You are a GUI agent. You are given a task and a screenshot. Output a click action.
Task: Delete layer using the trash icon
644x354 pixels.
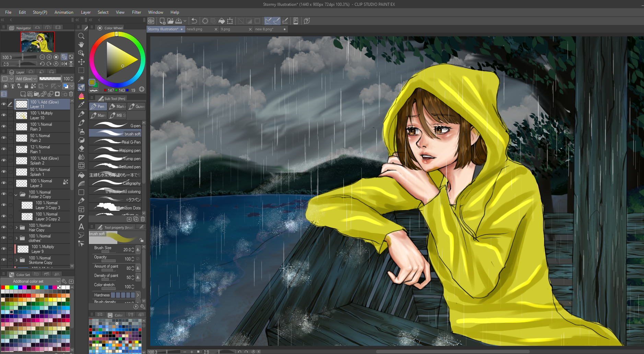click(x=71, y=94)
